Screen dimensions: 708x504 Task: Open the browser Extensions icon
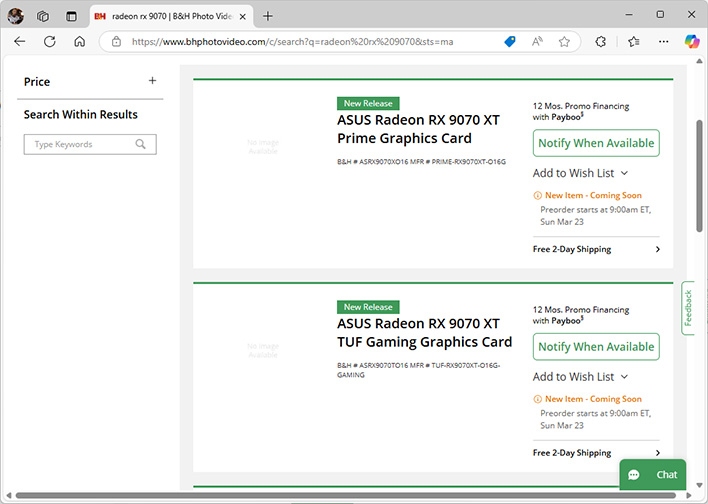pos(601,42)
